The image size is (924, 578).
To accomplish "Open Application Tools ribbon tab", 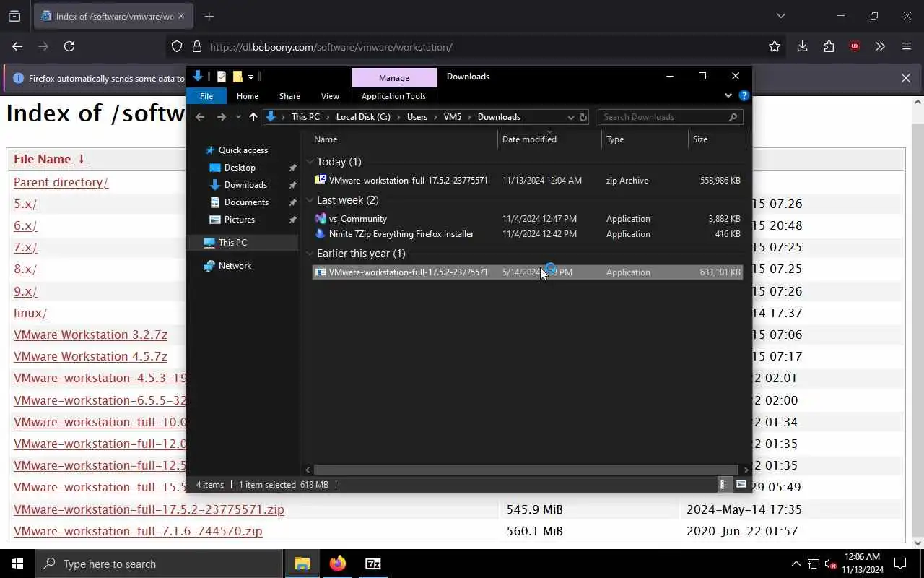I will click(x=393, y=96).
